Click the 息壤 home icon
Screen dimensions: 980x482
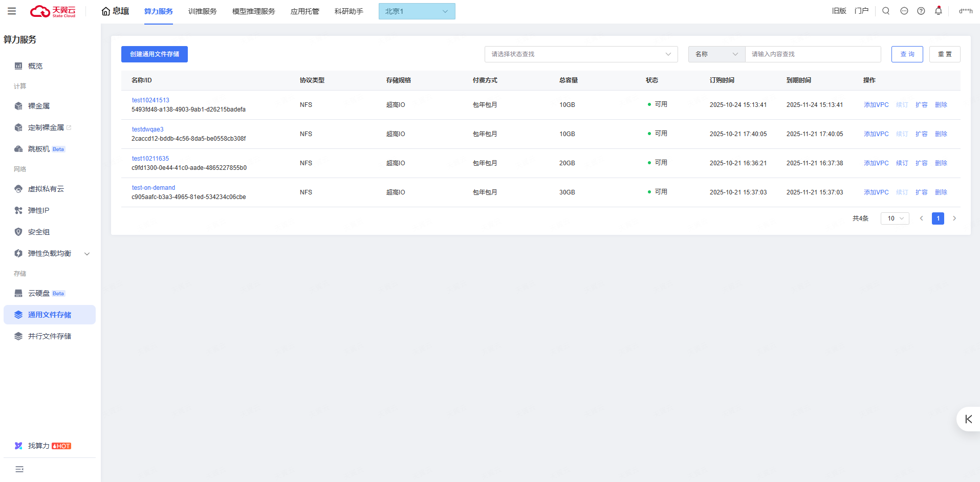point(106,11)
